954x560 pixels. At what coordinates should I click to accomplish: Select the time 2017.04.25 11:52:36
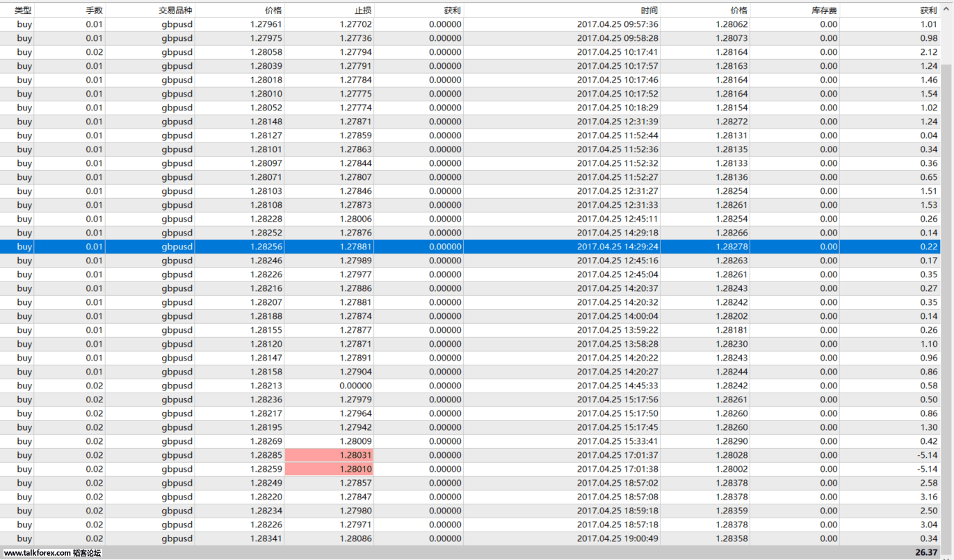[x=617, y=149]
